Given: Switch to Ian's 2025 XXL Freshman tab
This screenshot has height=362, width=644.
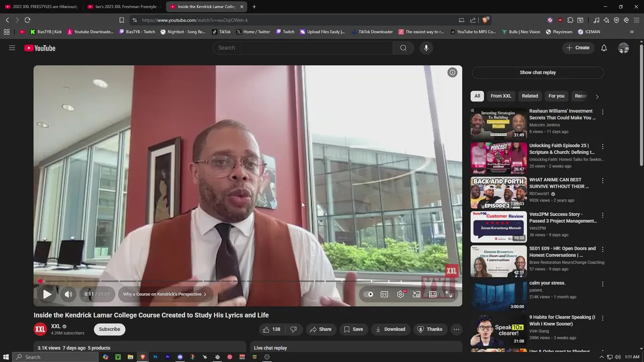Looking at the screenshot, I should (x=124, y=7).
